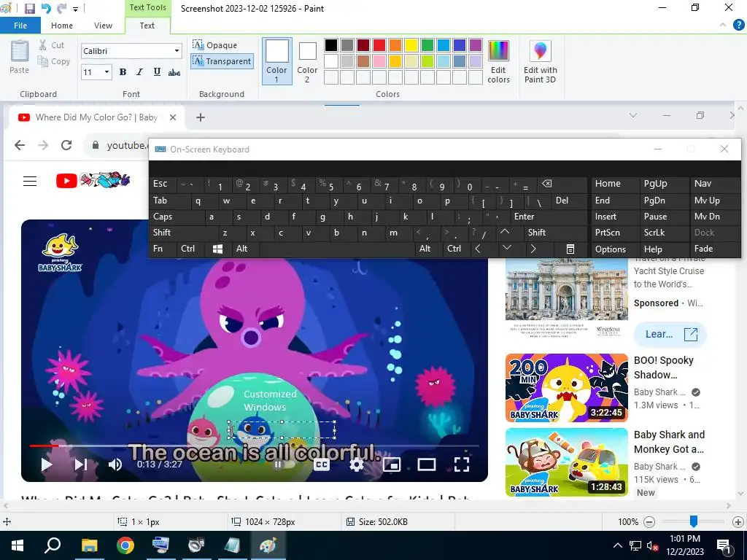Image resolution: width=747 pixels, height=560 pixels.
Task: Select the Color 1 box
Action: coord(276,61)
